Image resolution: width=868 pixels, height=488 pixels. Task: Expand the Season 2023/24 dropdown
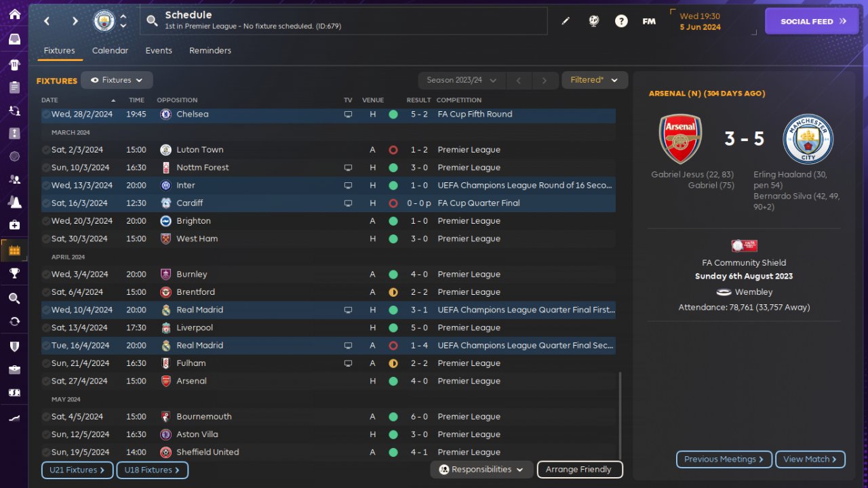pyautogui.click(x=462, y=80)
